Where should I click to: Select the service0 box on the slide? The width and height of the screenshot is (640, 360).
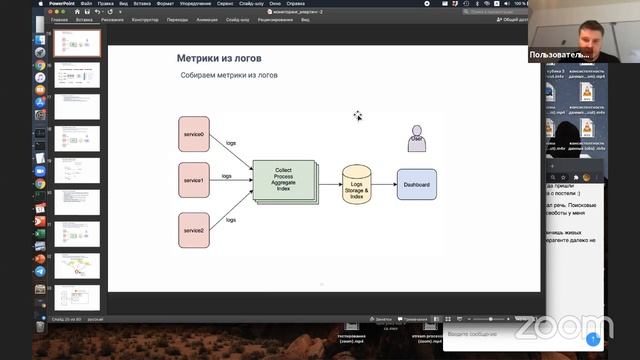pyautogui.click(x=194, y=134)
